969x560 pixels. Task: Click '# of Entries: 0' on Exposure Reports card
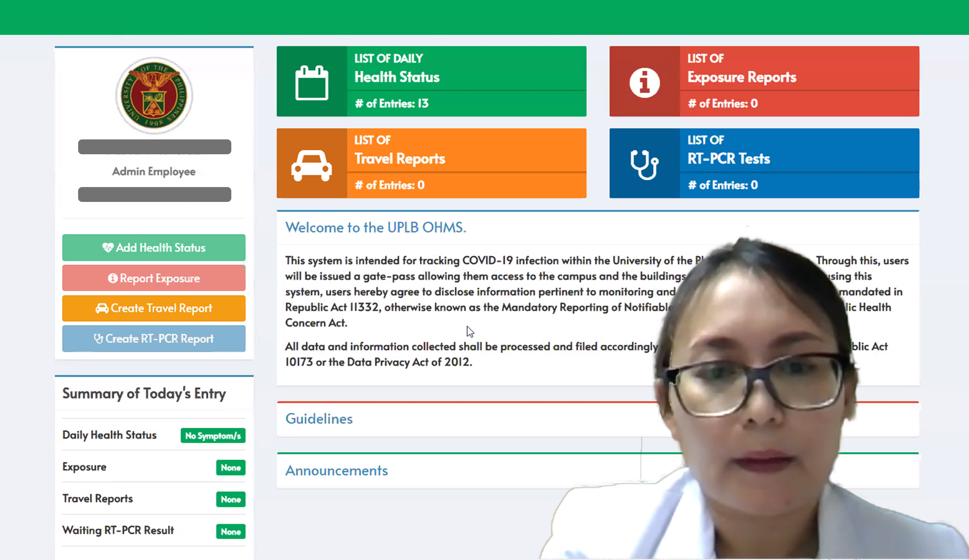723,103
